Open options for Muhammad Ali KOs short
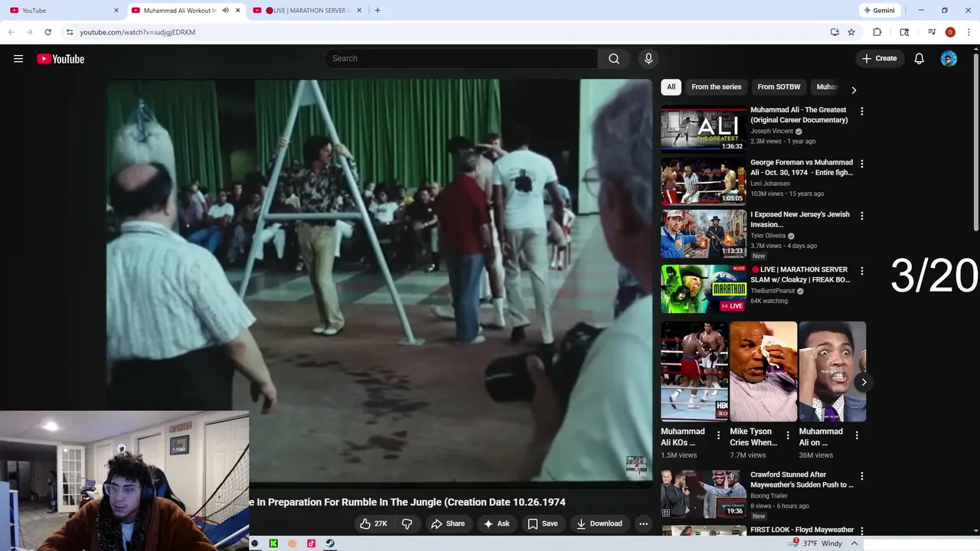Viewport: 980px width, 551px height. [x=718, y=435]
